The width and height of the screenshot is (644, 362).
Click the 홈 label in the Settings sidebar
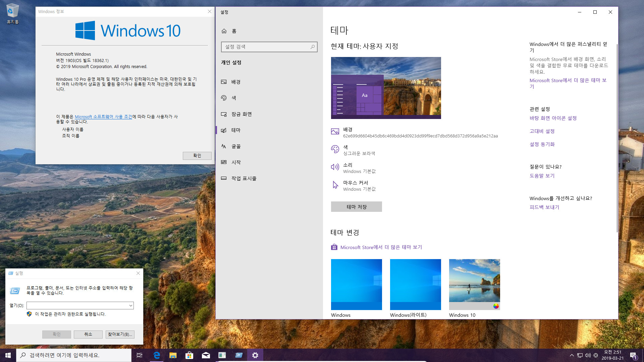pos(234,31)
